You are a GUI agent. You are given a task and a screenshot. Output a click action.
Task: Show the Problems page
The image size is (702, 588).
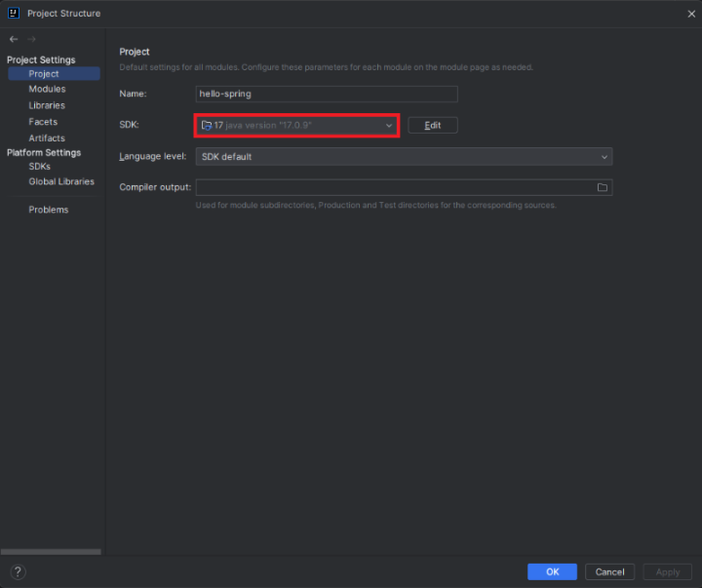coord(49,210)
